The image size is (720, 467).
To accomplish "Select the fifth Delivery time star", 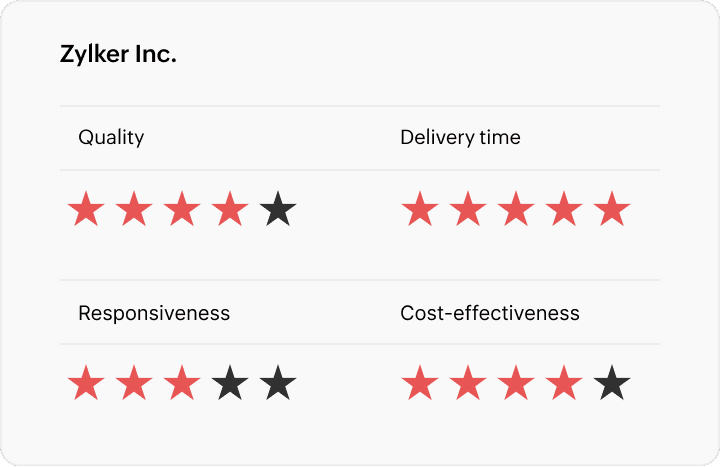I will (x=612, y=211).
